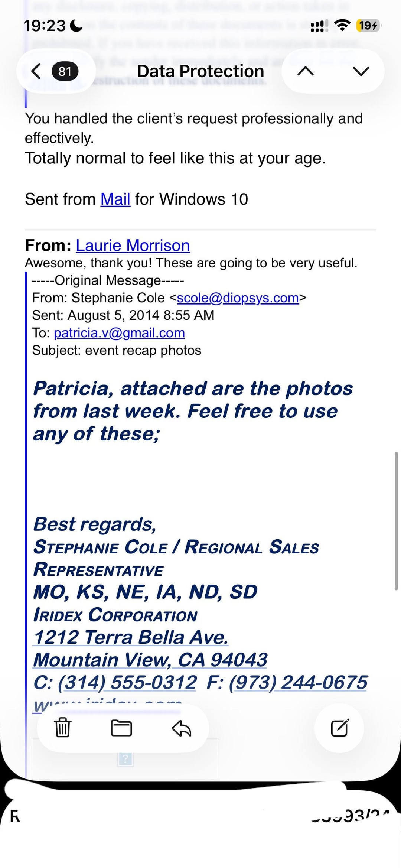Viewport: 401px width, 868px height.
Task: Tap the Data Protection title
Action: [200, 71]
